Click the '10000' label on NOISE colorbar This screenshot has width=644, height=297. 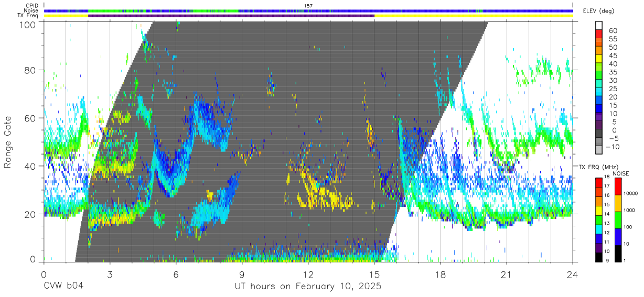pos(631,193)
